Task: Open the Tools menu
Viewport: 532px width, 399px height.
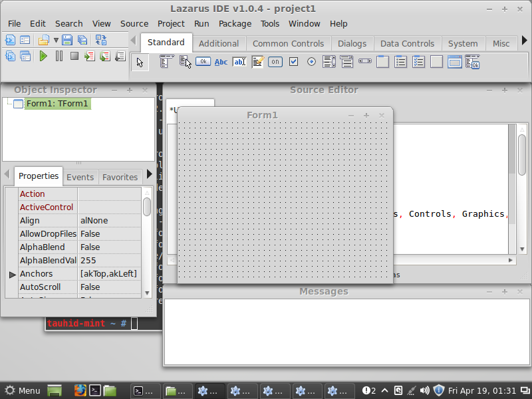Action: click(x=270, y=24)
